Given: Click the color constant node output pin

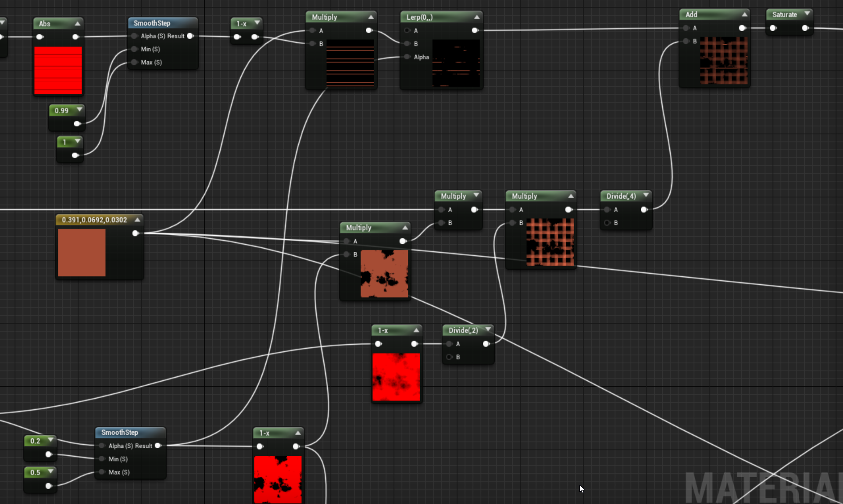Looking at the screenshot, I should (136, 233).
